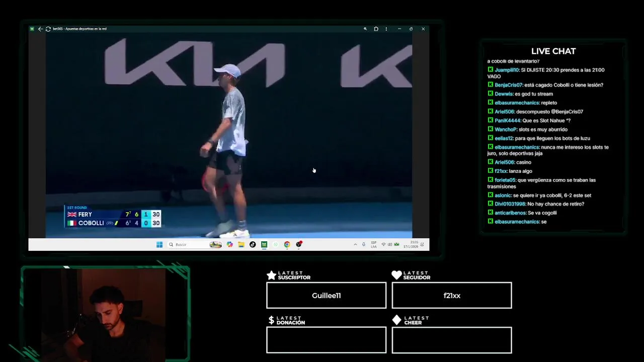The width and height of the screenshot is (644, 362).
Task: Minimize the bet365 window
Action: point(399,29)
